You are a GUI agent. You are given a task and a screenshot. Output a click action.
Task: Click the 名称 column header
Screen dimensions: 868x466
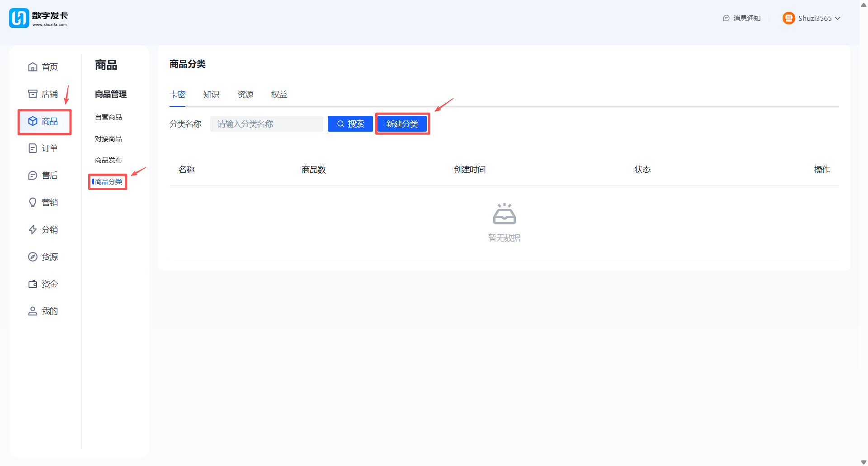[x=187, y=170]
